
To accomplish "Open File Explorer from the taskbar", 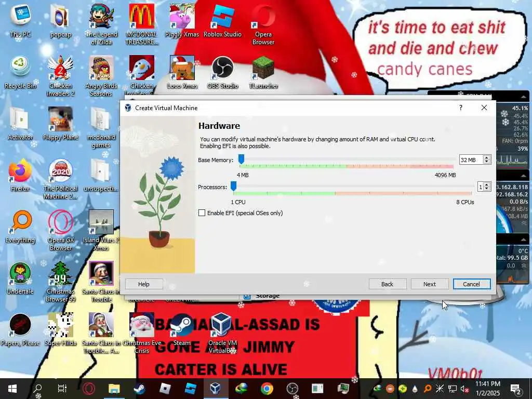I will coord(114,389).
